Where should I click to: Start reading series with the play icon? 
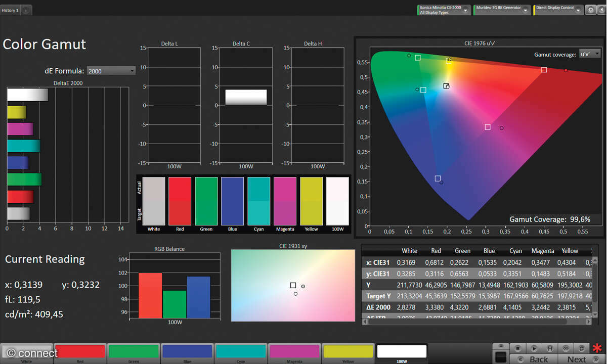534,348
